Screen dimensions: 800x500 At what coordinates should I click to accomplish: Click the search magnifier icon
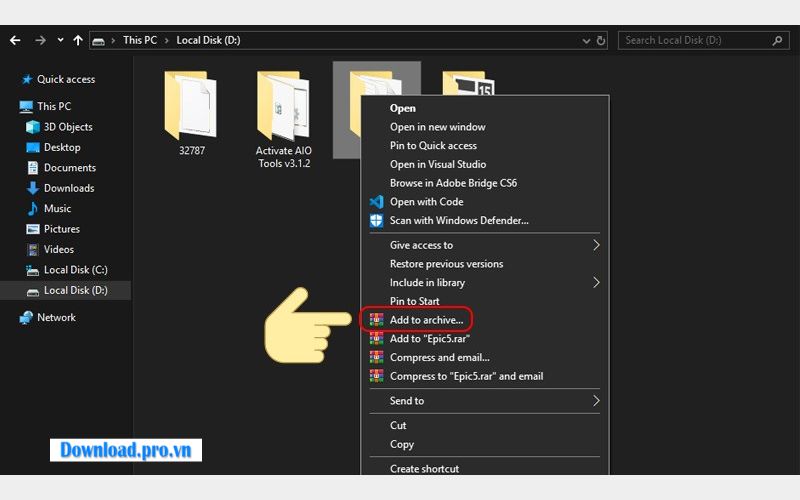(x=777, y=40)
